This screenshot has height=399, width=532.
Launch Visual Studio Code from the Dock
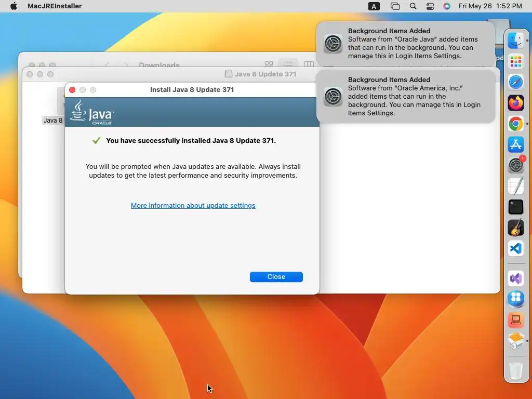click(516, 248)
